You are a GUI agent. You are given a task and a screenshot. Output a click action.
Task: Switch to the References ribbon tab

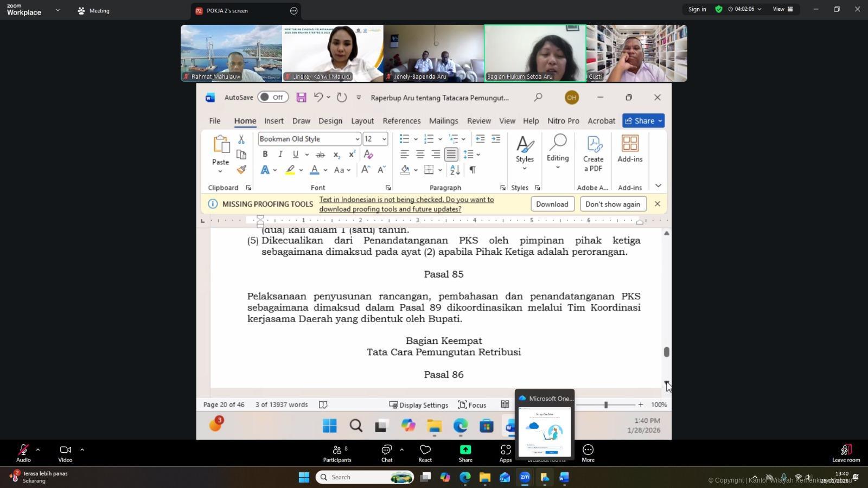(401, 121)
